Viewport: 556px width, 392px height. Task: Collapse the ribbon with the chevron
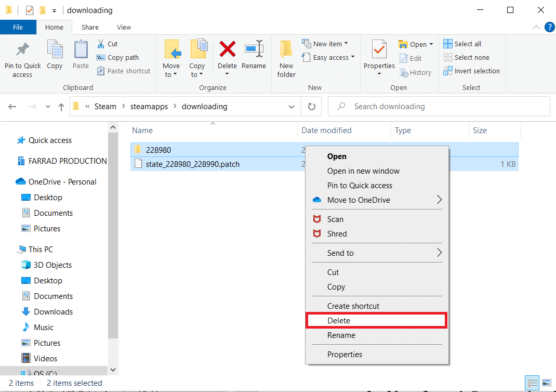pyautogui.click(x=536, y=28)
